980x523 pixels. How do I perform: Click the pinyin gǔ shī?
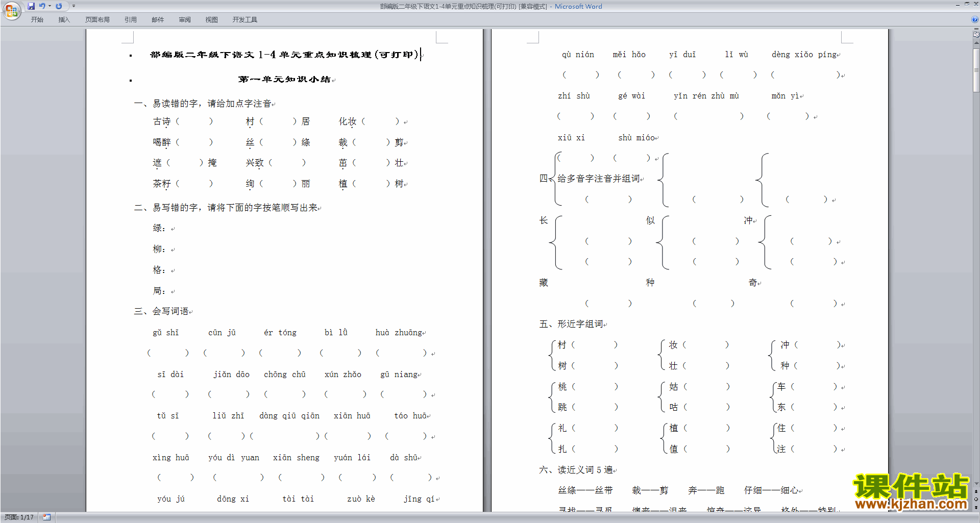(x=166, y=333)
